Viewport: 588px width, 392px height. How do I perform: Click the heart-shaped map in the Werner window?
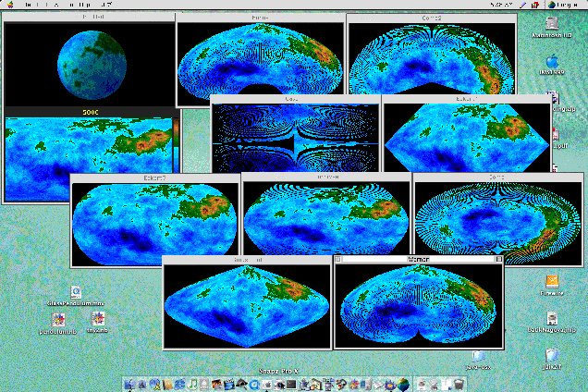(419, 304)
